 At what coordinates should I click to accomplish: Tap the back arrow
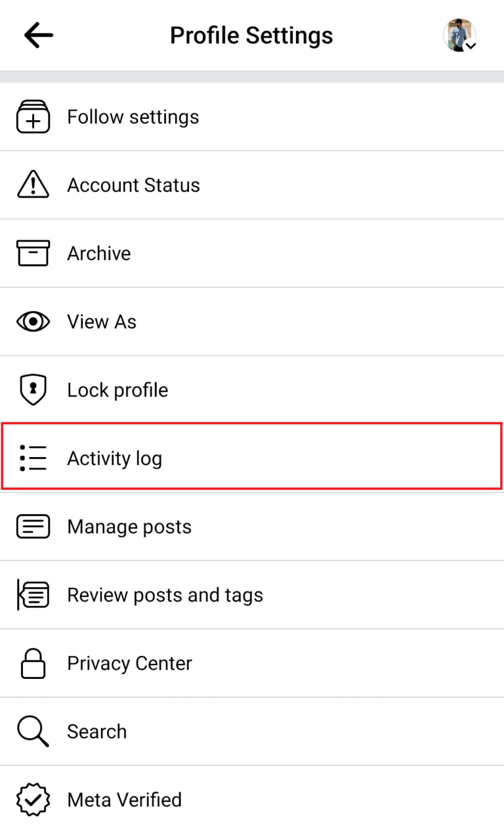38,35
